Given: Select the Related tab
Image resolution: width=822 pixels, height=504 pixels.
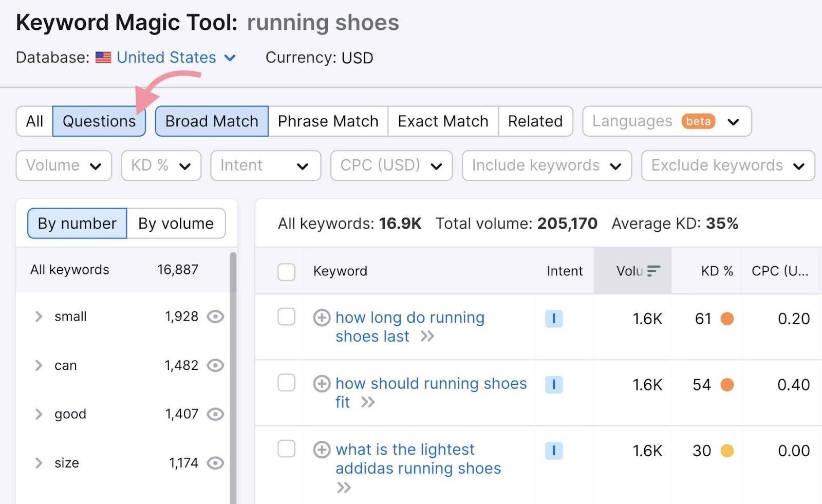Looking at the screenshot, I should click(535, 121).
